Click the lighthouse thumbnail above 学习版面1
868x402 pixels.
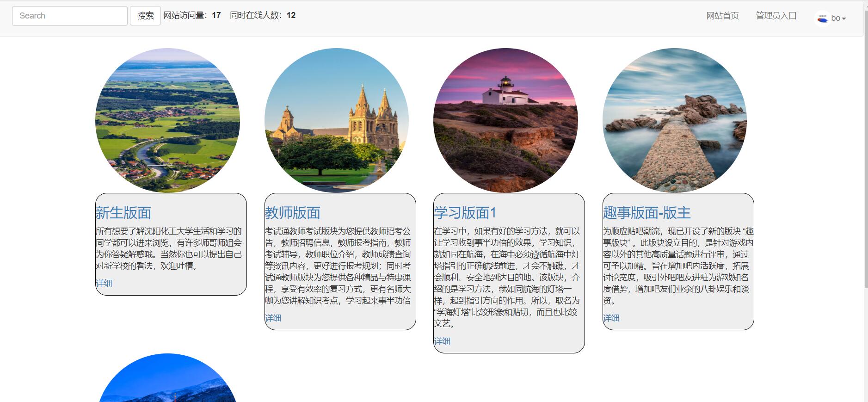[x=505, y=120]
